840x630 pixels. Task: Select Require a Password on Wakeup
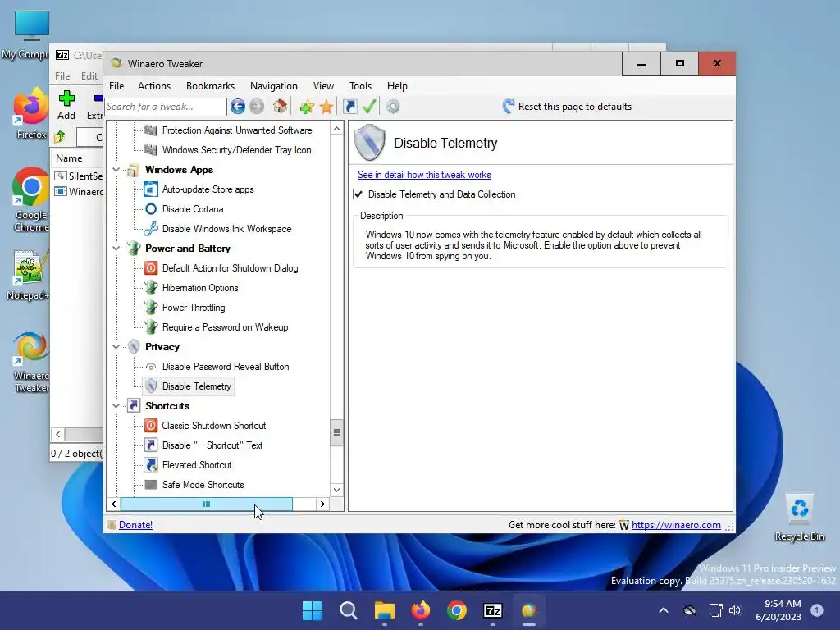pos(225,327)
